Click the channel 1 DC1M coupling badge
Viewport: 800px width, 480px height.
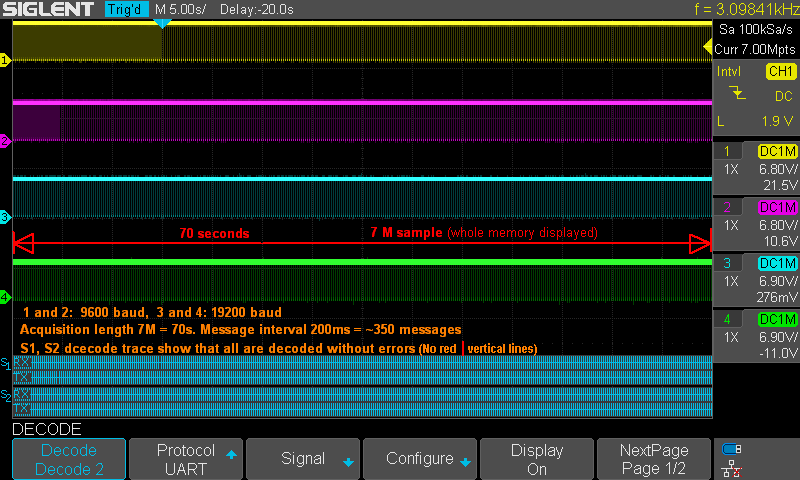point(778,151)
